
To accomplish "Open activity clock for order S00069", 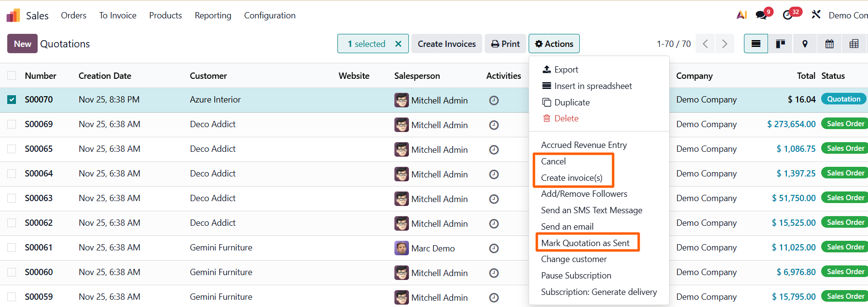I will (493, 125).
